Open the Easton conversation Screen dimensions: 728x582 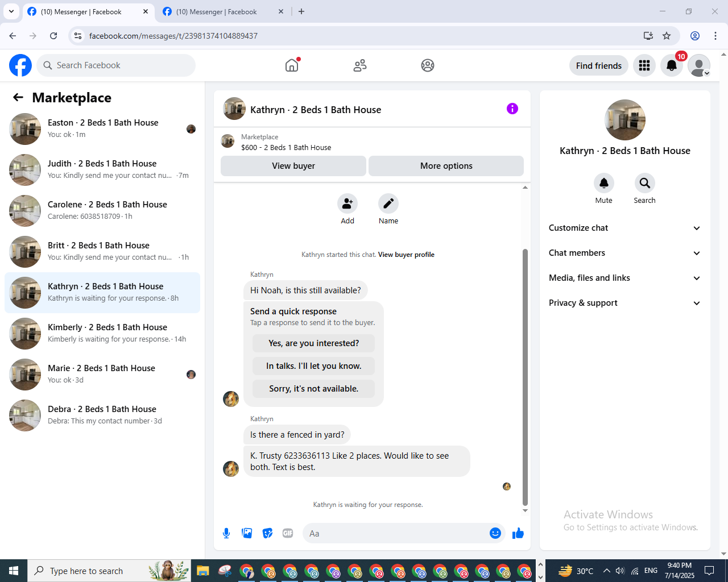tap(102, 129)
